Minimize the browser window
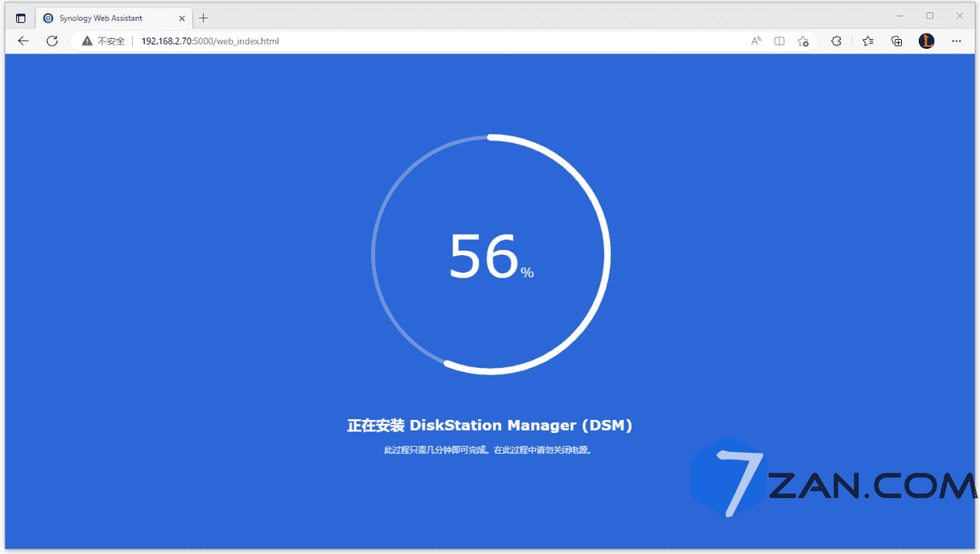Viewport: 980px width, 554px height. click(900, 16)
